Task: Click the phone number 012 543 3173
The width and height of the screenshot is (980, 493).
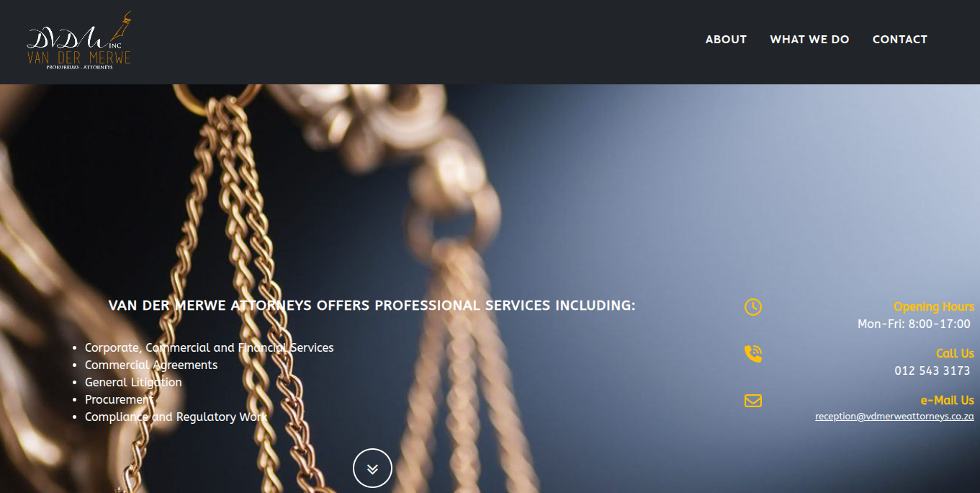Action: point(932,370)
